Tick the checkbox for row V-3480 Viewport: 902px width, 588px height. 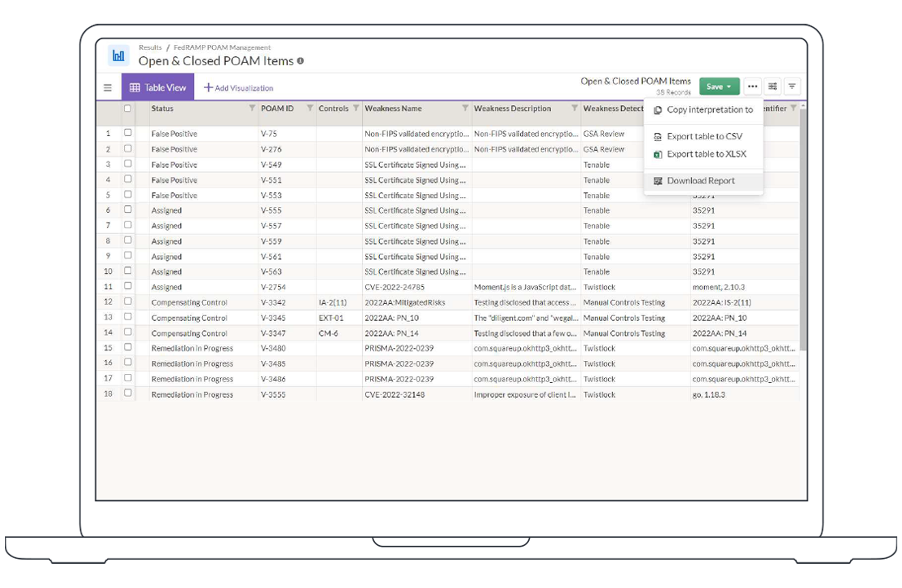pyautogui.click(x=128, y=347)
